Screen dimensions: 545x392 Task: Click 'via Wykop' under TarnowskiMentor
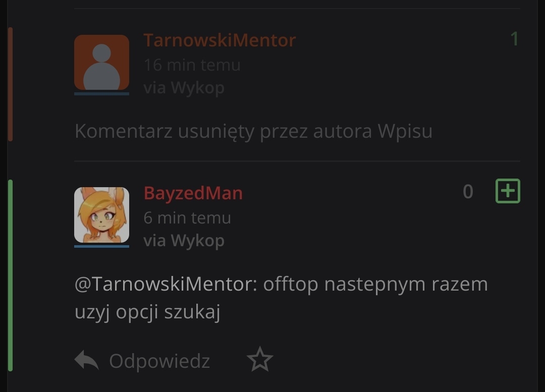184,88
